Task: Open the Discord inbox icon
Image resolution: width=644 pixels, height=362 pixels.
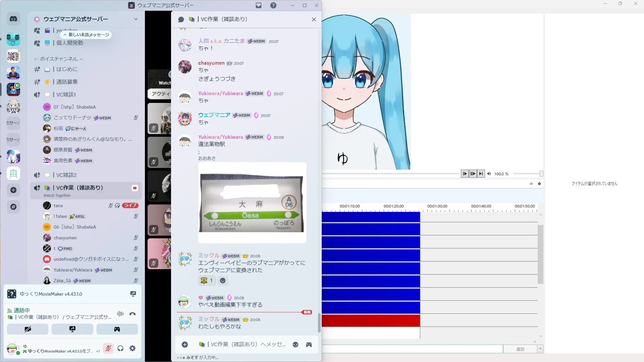Action: pos(259,5)
